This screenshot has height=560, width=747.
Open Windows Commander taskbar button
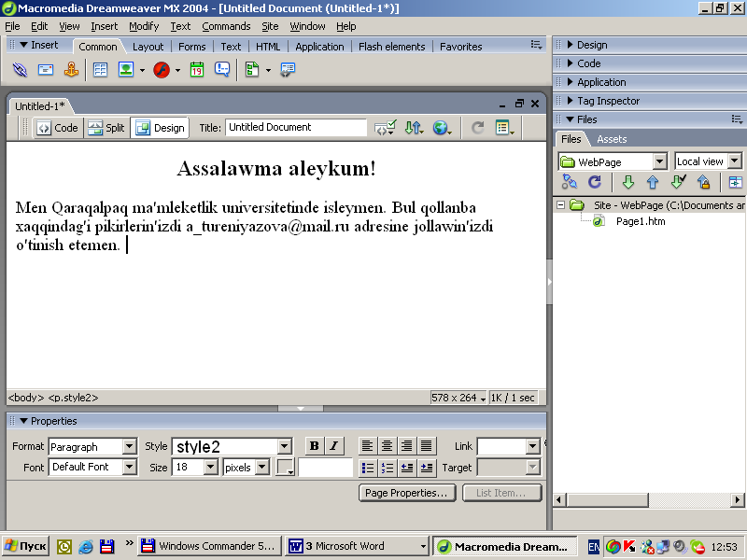coord(208,546)
